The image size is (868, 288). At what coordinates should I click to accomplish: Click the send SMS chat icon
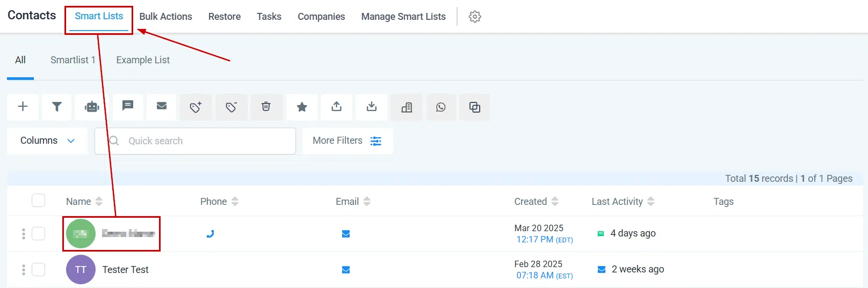(x=127, y=107)
